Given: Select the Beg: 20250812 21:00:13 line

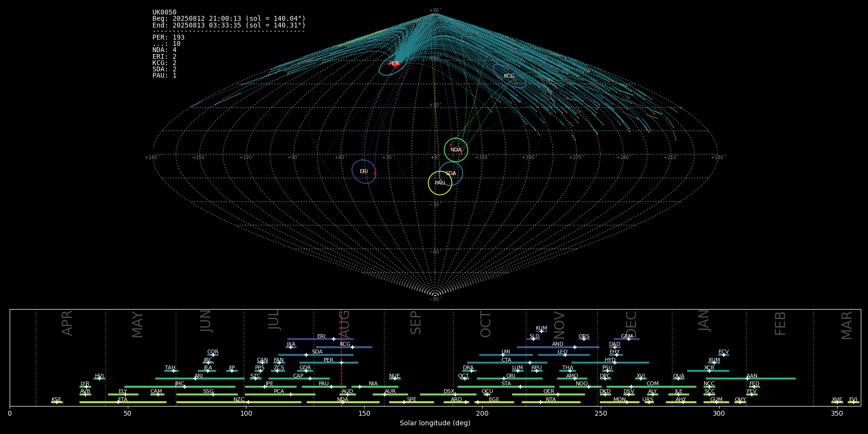Looking at the screenshot, I should click(x=229, y=19).
